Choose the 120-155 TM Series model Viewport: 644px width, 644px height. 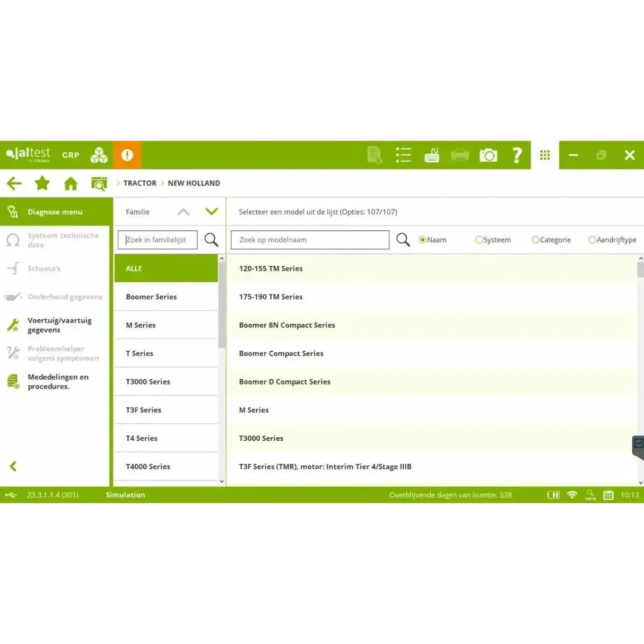point(432,268)
